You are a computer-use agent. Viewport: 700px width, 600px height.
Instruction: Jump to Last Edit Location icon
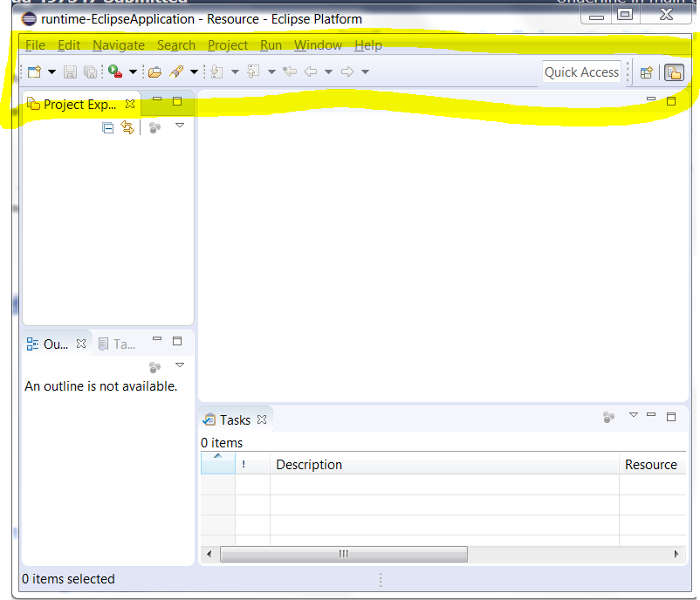[290, 72]
